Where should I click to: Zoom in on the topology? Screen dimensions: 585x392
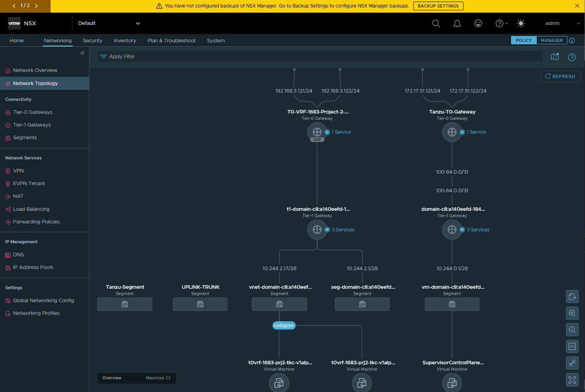[572, 313]
